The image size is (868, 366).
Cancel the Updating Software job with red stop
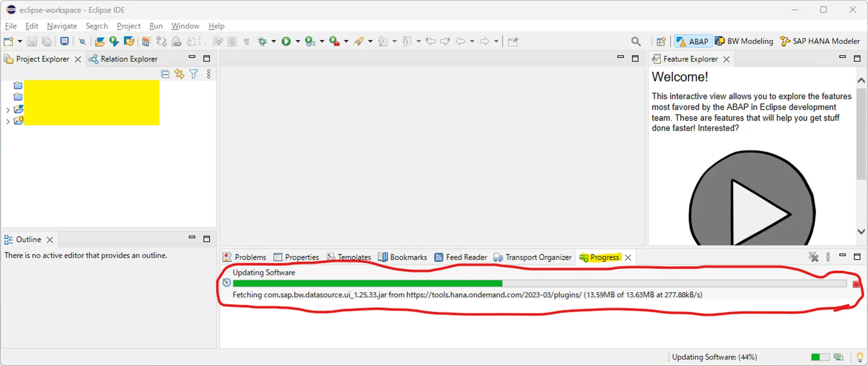[x=856, y=284]
